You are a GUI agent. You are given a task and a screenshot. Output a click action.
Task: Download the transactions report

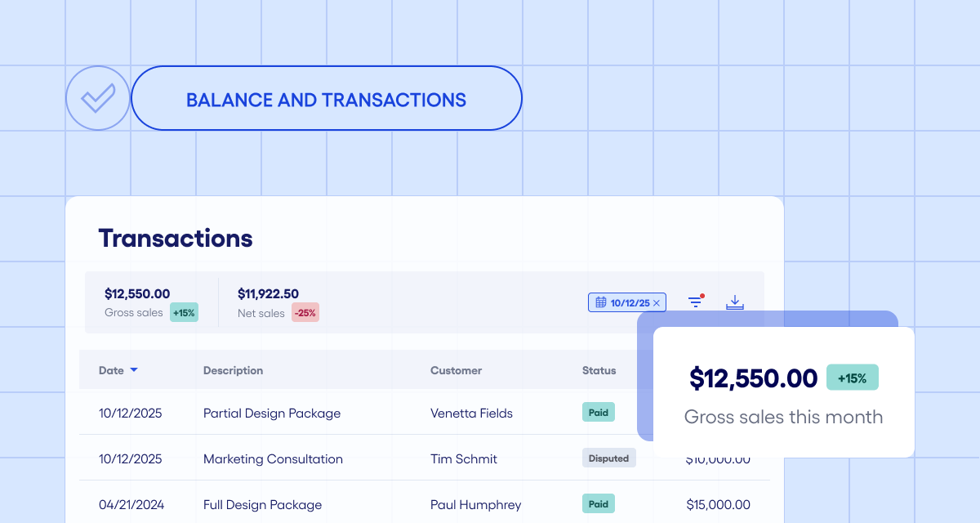(734, 302)
